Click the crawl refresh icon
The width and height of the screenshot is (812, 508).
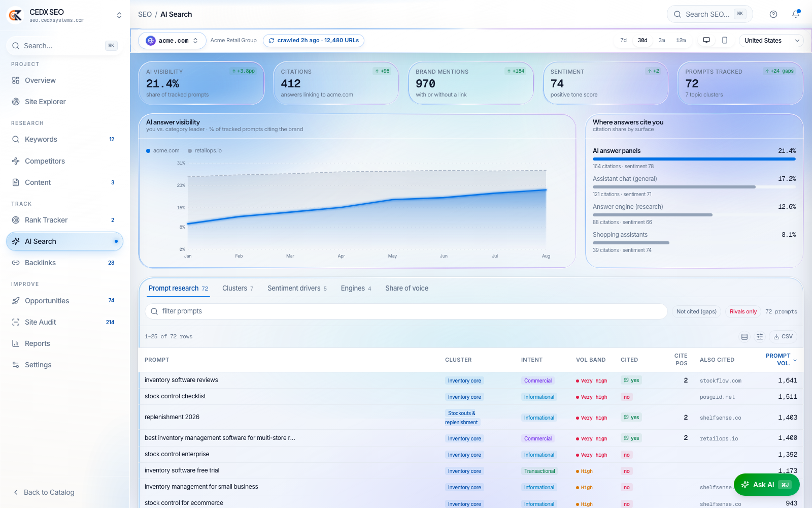click(x=272, y=41)
